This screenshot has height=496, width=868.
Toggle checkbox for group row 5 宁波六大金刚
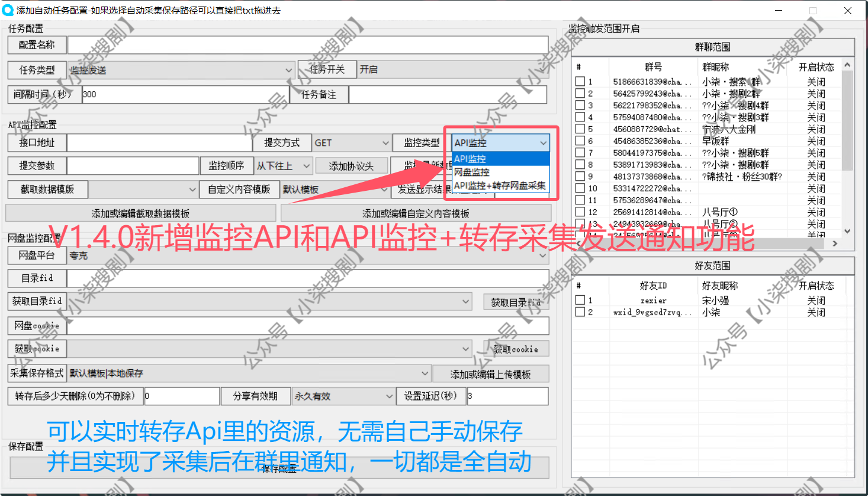[x=580, y=129]
